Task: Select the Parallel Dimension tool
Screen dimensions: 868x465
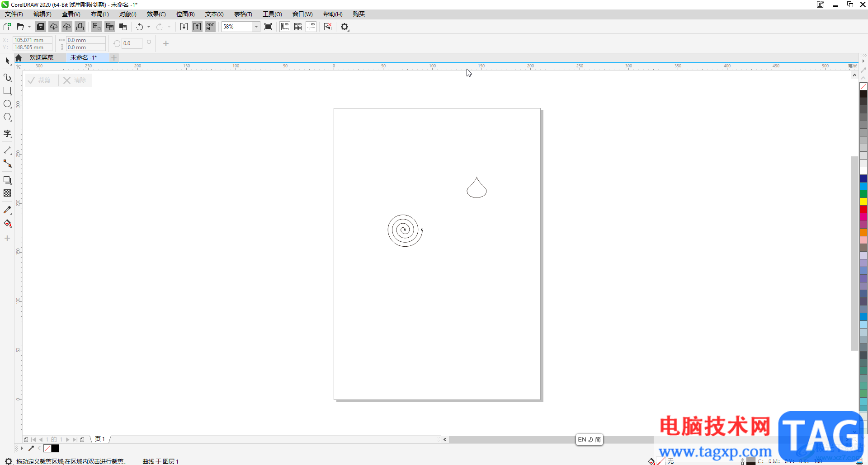Action: 7,150
